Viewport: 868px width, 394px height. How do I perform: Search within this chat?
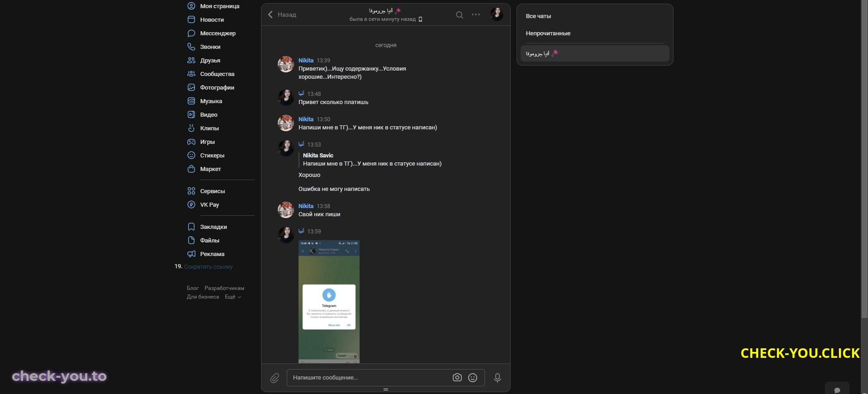coord(460,15)
